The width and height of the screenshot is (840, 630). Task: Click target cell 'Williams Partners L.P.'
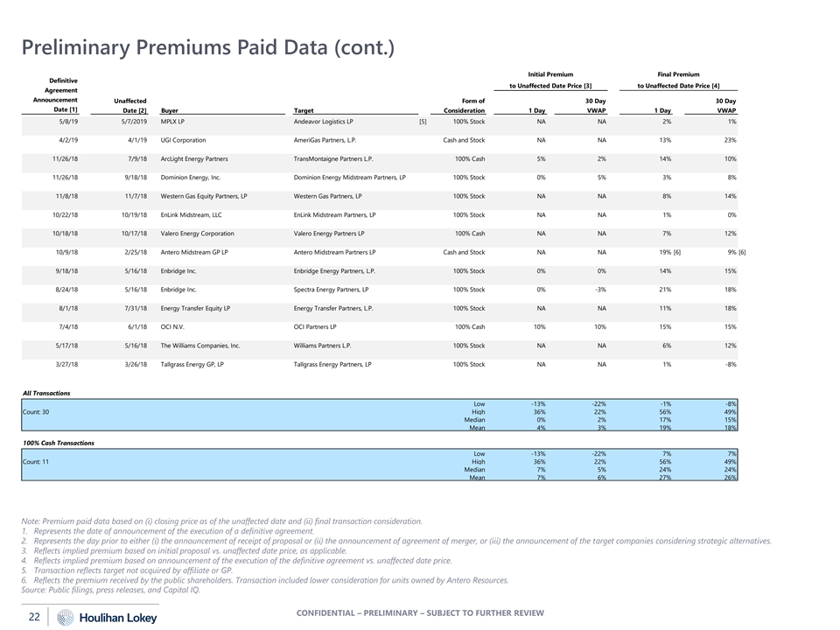323,346
